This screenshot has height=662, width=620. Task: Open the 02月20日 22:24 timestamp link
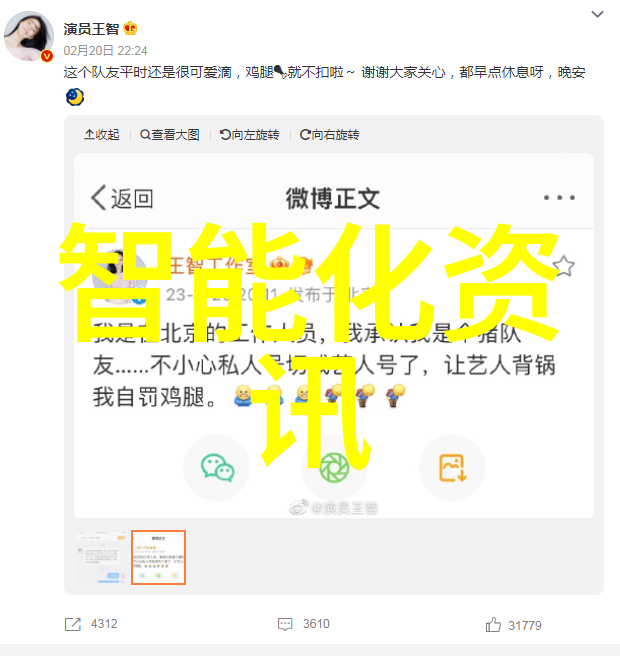pyautogui.click(x=106, y=51)
